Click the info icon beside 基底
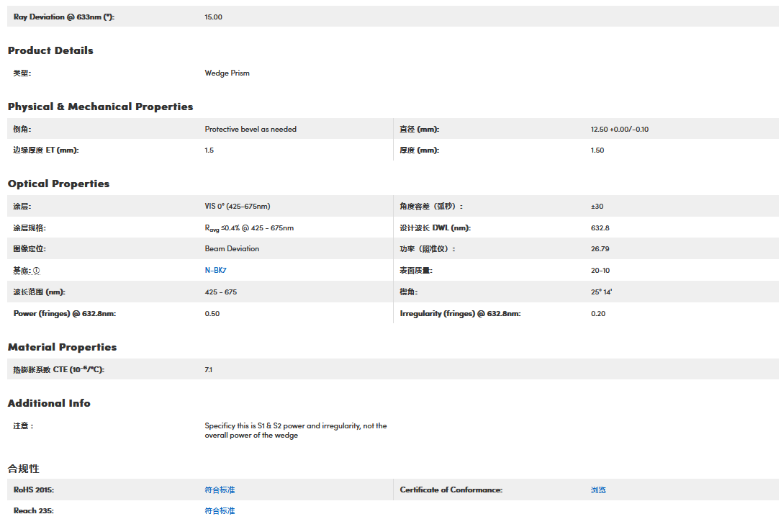This screenshot has height=532, width=781. pyautogui.click(x=37, y=271)
